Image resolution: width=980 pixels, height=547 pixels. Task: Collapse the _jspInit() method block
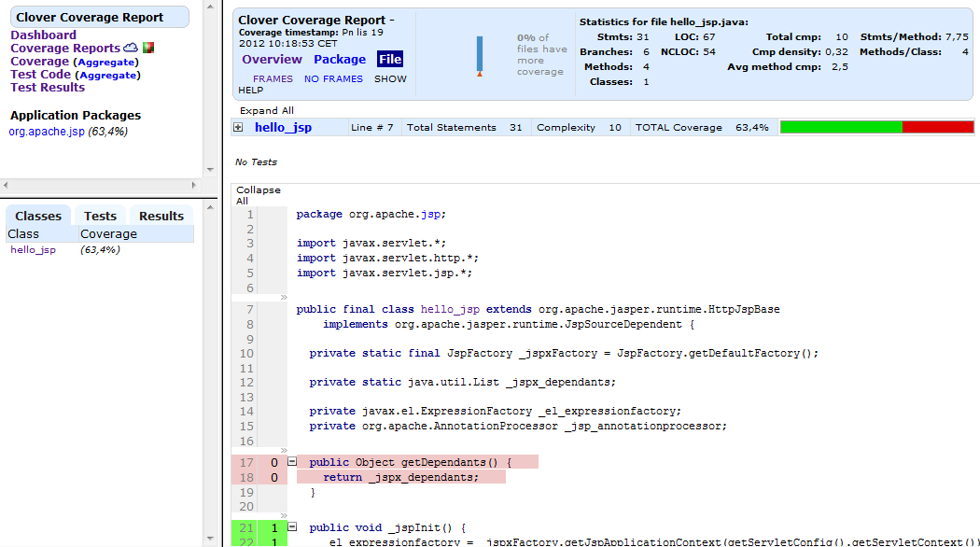click(x=292, y=527)
